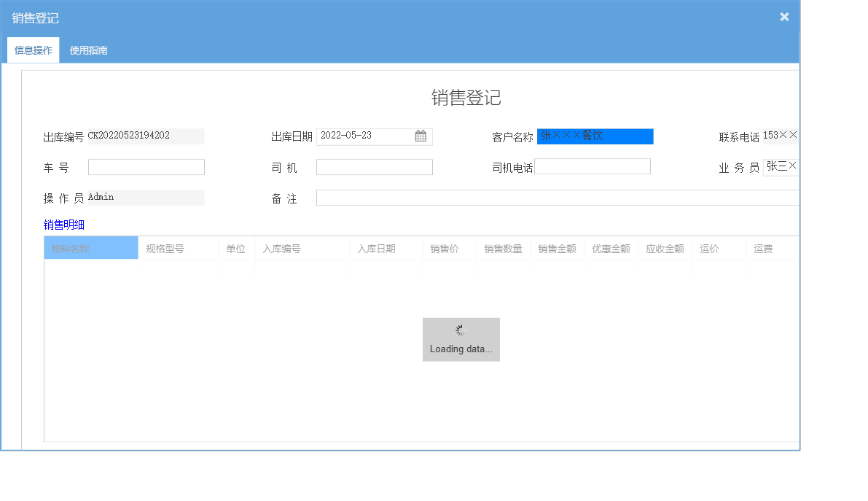Select the 业务员 field showing 张三
This screenshot has width=868, height=501.
(x=781, y=166)
